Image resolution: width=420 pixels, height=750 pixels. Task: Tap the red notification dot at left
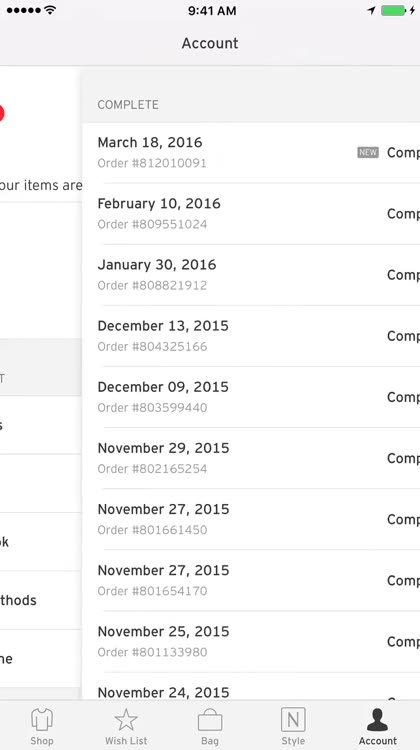[x=1, y=113]
